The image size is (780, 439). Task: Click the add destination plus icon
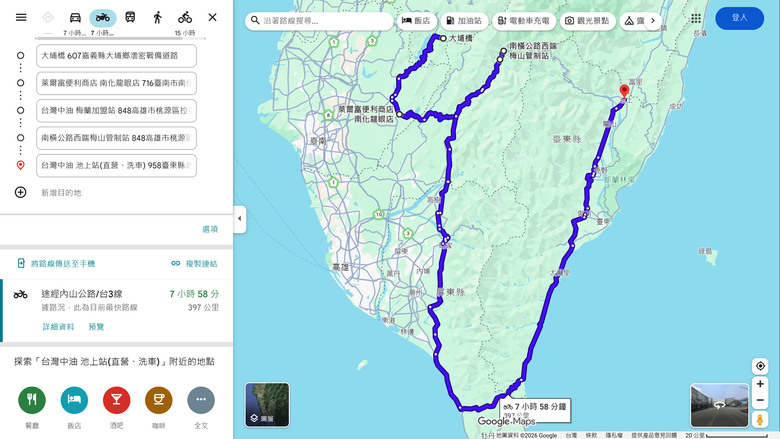pos(20,192)
